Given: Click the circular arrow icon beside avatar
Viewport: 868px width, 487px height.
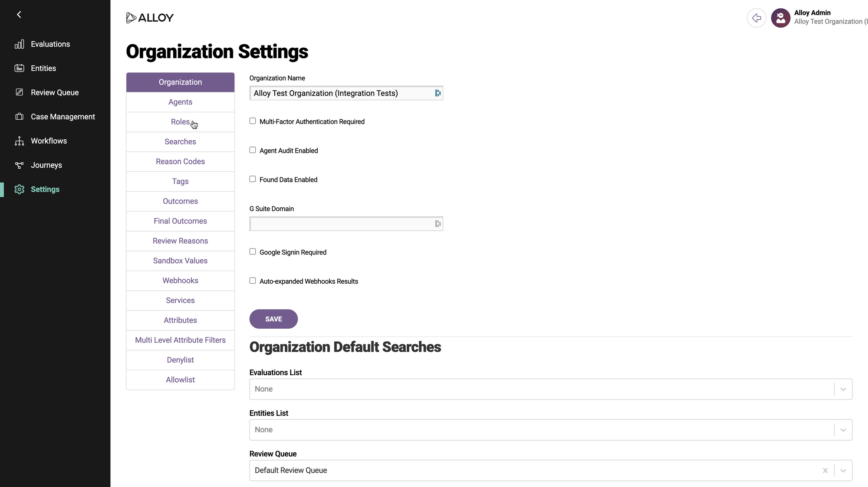Looking at the screenshot, I should tap(756, 18).
